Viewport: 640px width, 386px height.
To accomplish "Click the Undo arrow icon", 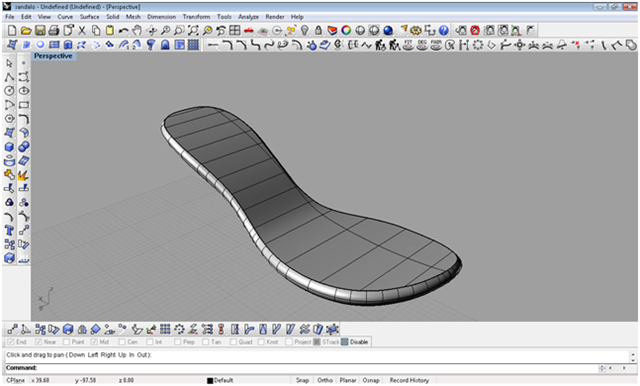I will pos(123,30).
